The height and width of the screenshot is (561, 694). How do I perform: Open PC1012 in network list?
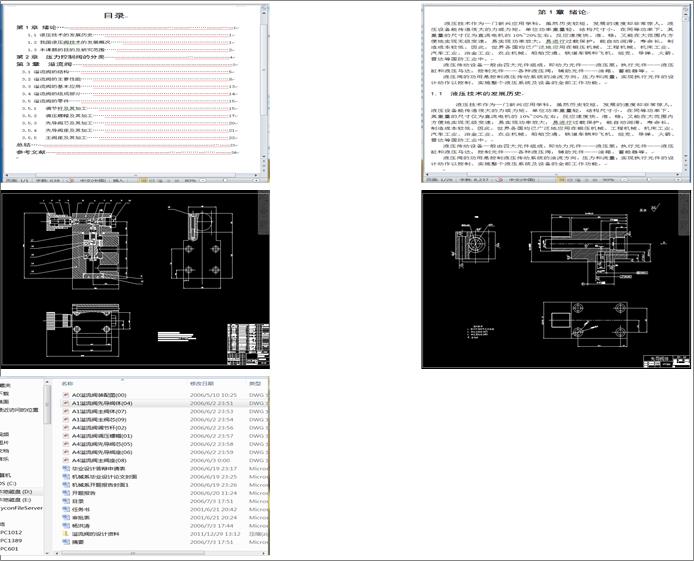[11, 532]
